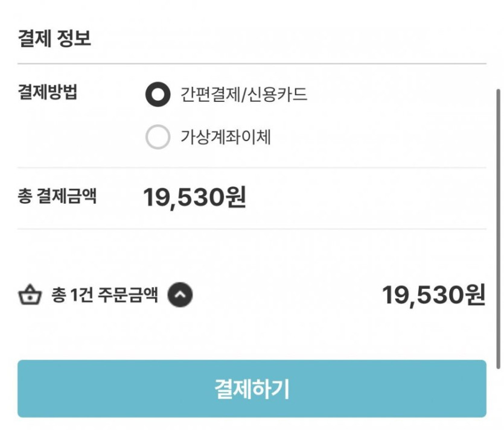
Task: Select the 간편결제/신용카드 radio button
Action: (x=158, y=95)
